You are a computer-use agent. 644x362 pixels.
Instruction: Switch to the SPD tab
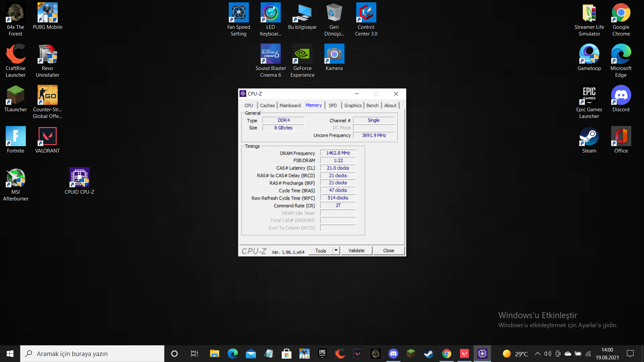coord(332,106)
